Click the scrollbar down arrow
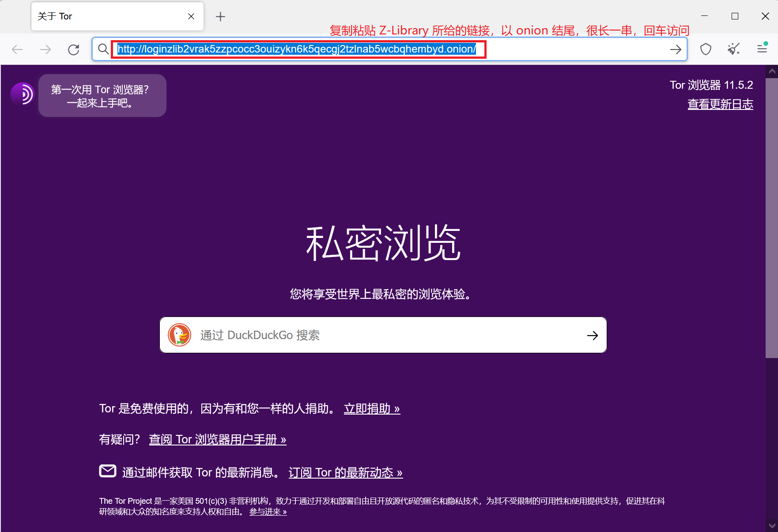The height and width of the screenshot is (532, 778). pos(771,525)
